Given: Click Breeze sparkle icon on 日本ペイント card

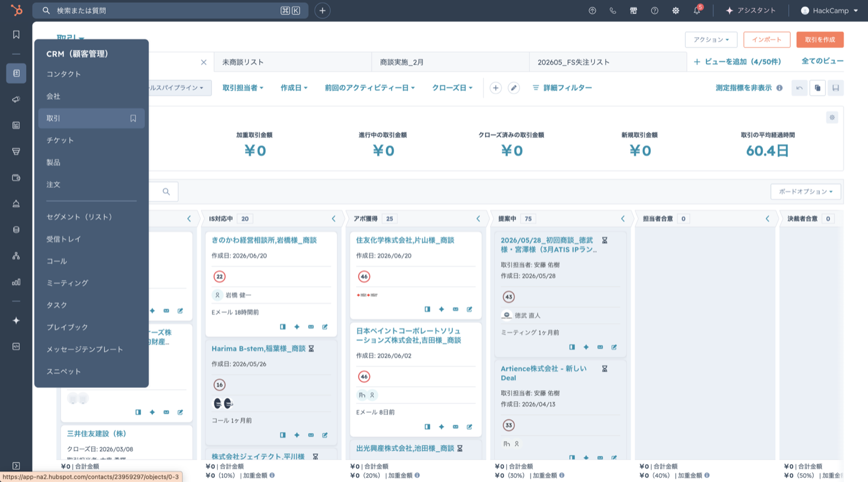Looking at the screenshot, I should click(442, 427).
